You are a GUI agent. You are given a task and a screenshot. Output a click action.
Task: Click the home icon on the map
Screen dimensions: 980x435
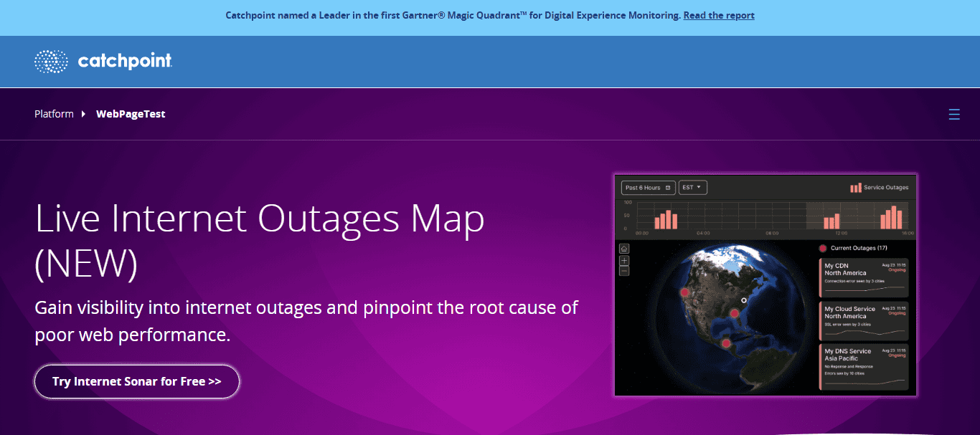point(624,249)
